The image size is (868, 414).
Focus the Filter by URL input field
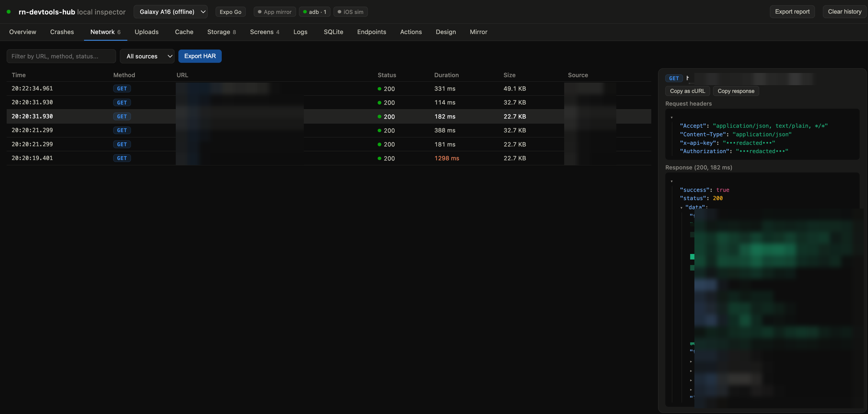point(61,56)
